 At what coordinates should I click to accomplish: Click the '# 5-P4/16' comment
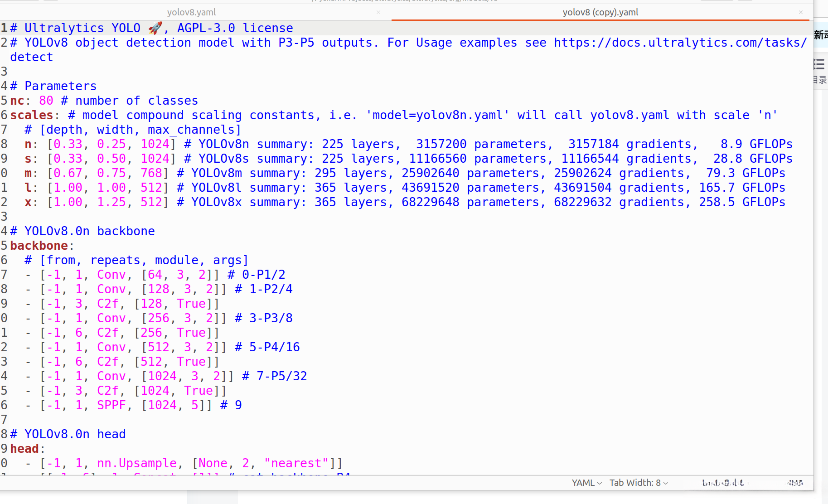[x=267, y=347]
